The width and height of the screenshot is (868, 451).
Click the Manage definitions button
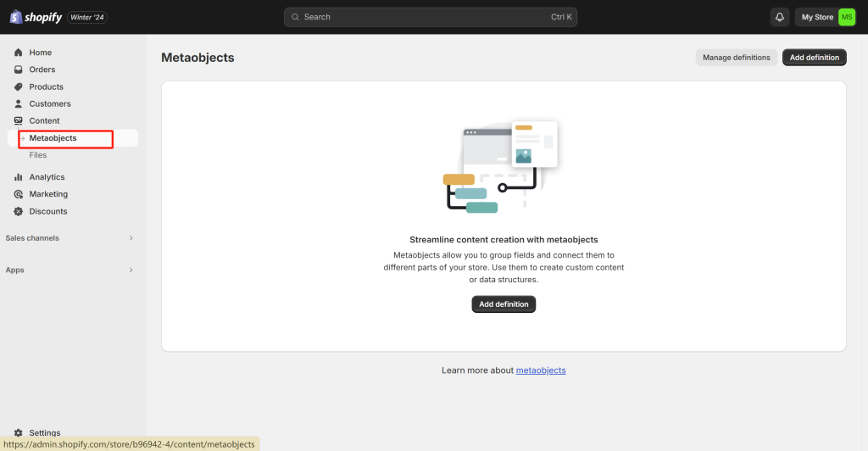(x=737, y=58)
